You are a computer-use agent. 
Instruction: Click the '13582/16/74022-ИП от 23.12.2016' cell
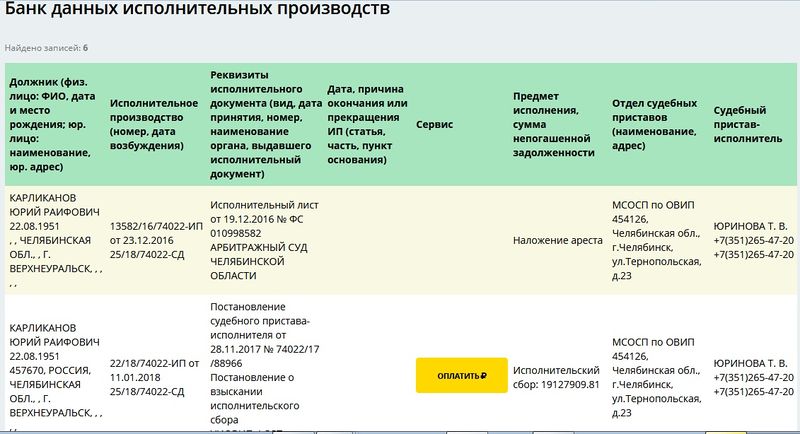pos(156,240)
